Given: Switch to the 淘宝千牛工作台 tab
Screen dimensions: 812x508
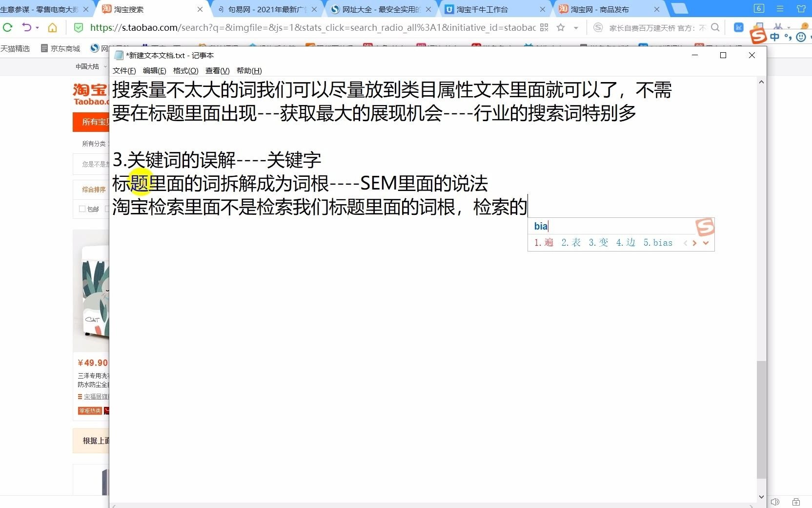Looking at the screenshot, I should pos(483,9).
